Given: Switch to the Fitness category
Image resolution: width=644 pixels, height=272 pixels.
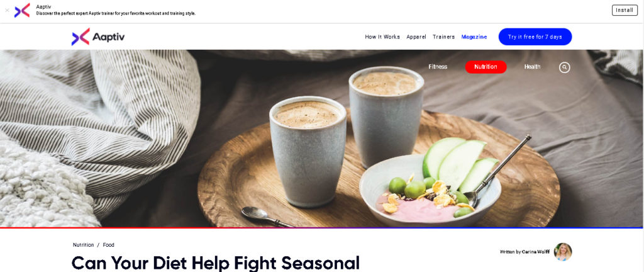Looking at the screenshot, I should pos(438,67).
